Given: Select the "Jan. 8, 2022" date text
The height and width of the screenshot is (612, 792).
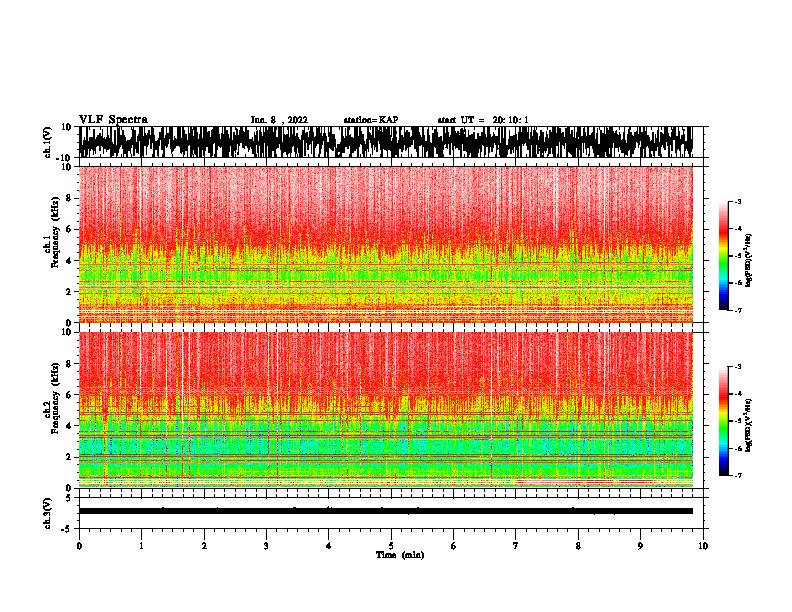Looking at the screenshot, I should click(279, 120).
